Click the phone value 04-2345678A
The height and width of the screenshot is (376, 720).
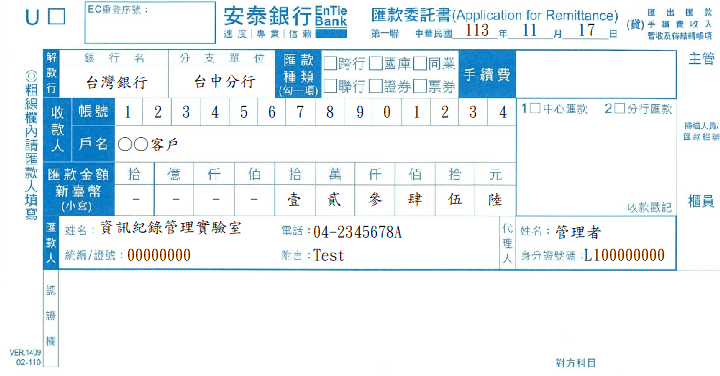point(357,232)
